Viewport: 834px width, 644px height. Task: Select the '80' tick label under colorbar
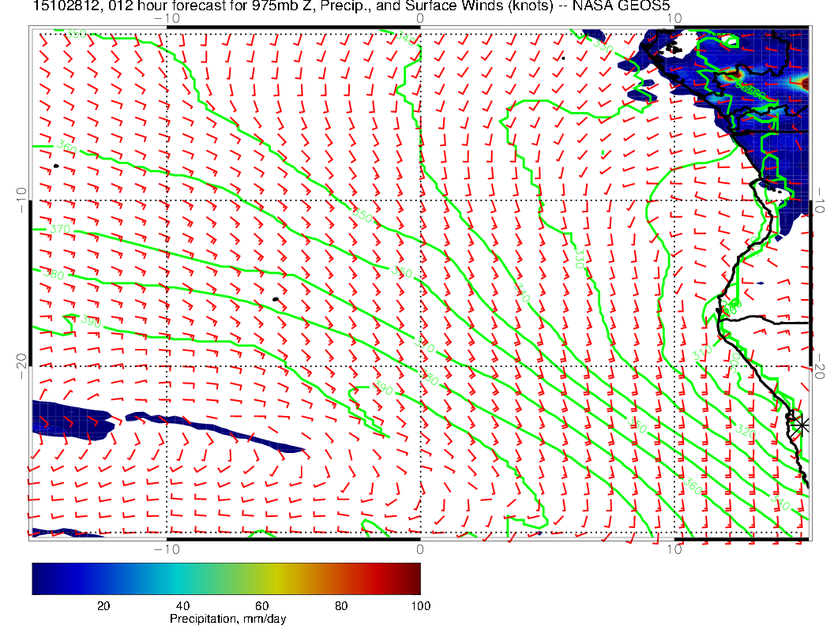pos(341,606)
